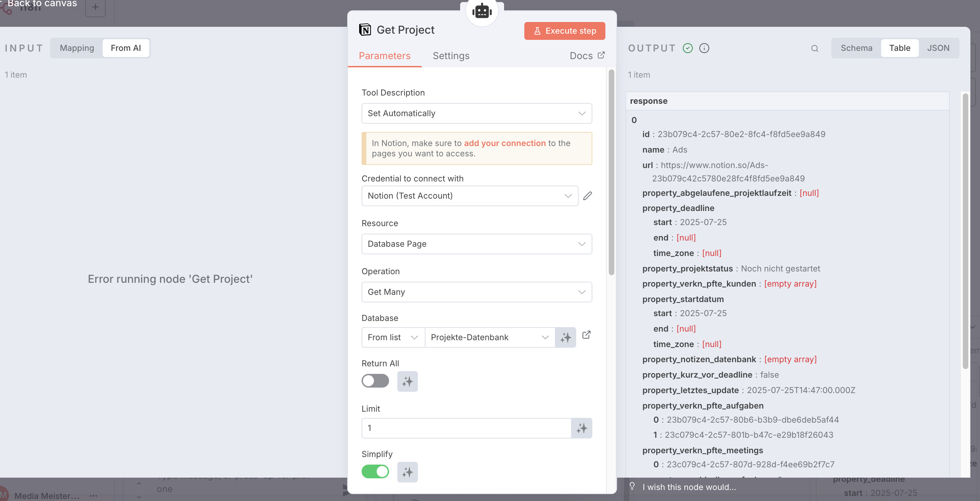Open the Tool Description dropdown
This screenshot has height=501, width=980.
(477, 113)
